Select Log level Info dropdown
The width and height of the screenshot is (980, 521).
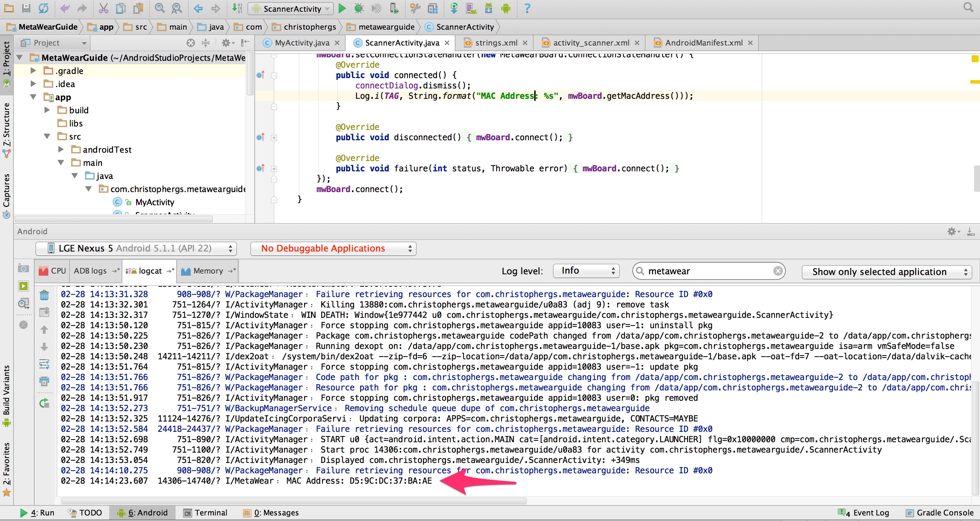pos(586,271)
